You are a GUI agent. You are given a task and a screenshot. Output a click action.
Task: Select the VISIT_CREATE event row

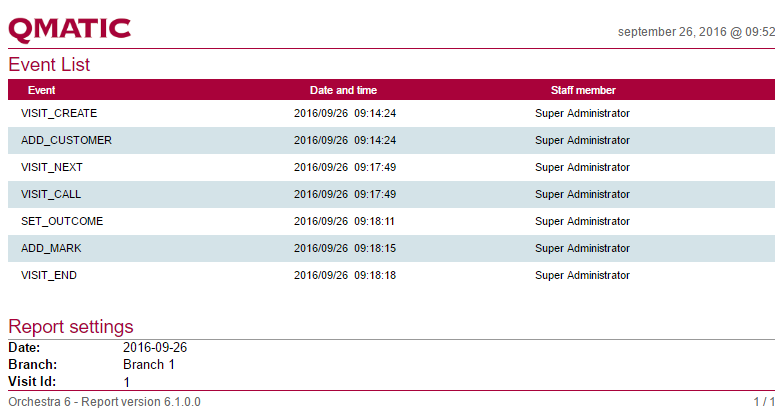coord(59,113)
